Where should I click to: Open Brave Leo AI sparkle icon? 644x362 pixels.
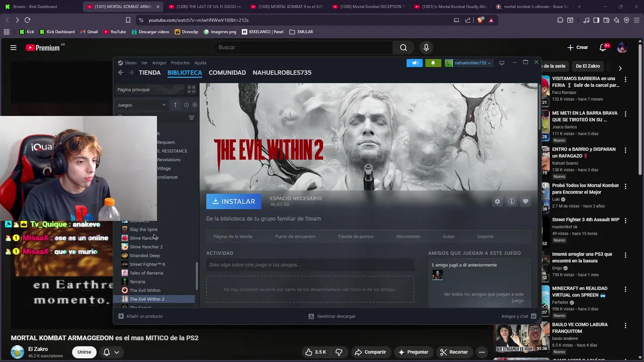point(616,20)
